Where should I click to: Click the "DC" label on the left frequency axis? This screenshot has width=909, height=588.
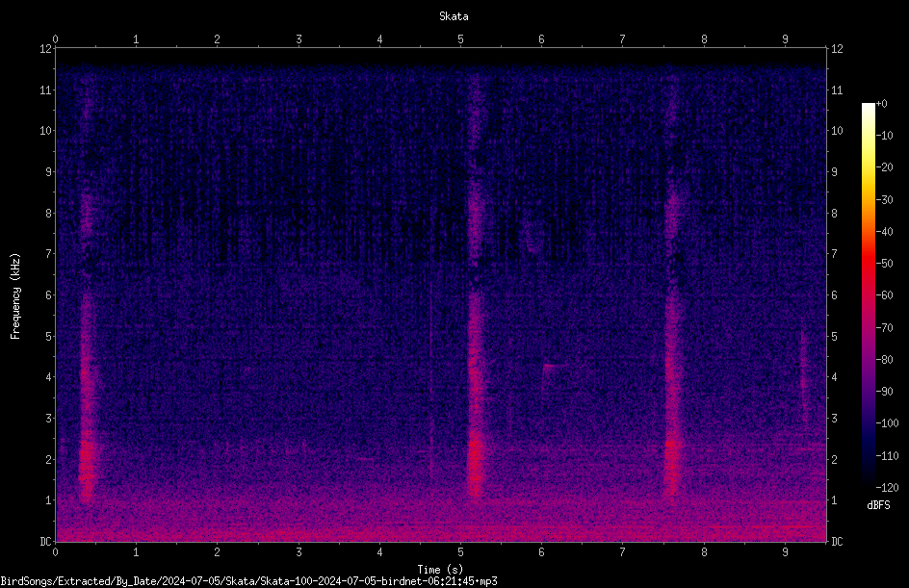[x=46, y=542]
